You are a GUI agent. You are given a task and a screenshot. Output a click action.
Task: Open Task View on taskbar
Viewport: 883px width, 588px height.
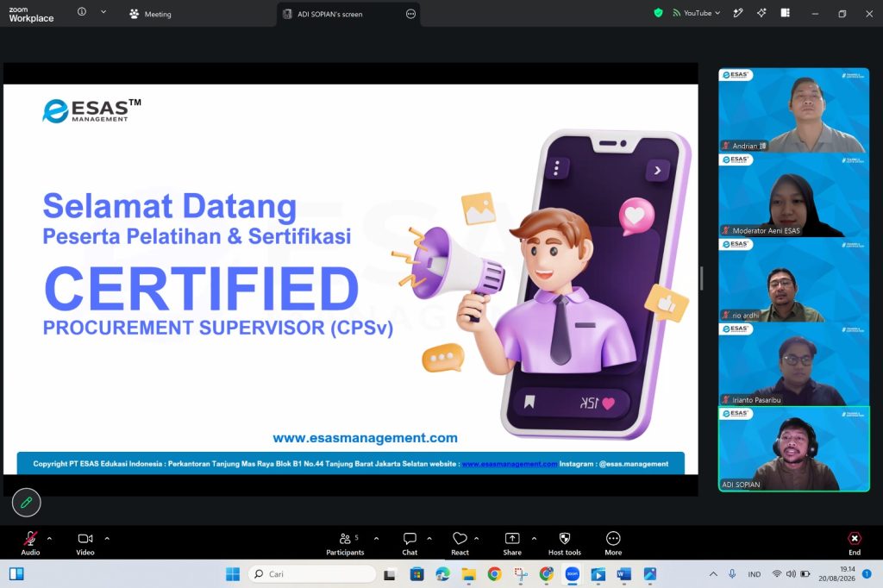coord(389,574)
